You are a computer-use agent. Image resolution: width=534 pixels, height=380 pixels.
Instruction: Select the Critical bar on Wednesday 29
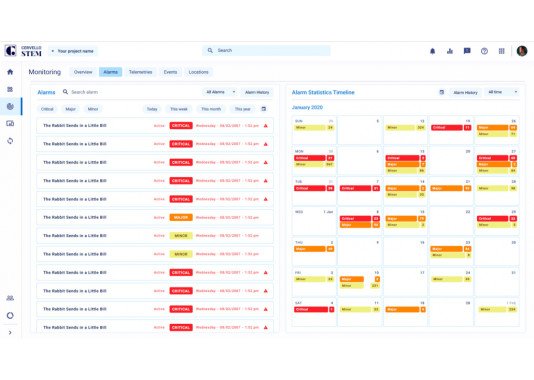[497, 219]
